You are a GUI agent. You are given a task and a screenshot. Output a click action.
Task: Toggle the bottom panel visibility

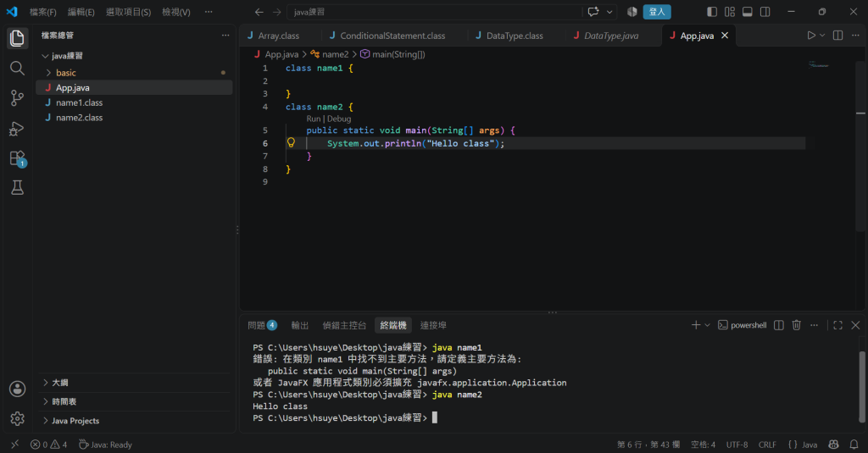(748, 12)
